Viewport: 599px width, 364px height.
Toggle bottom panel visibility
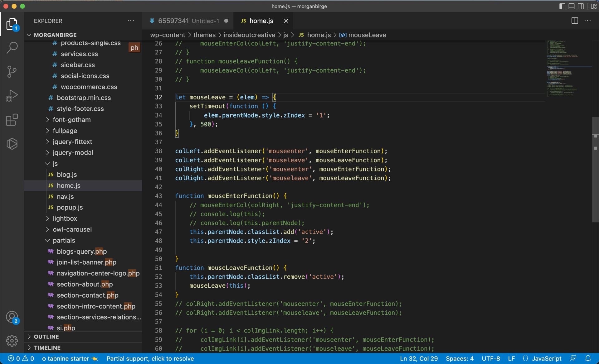point(571,6)
